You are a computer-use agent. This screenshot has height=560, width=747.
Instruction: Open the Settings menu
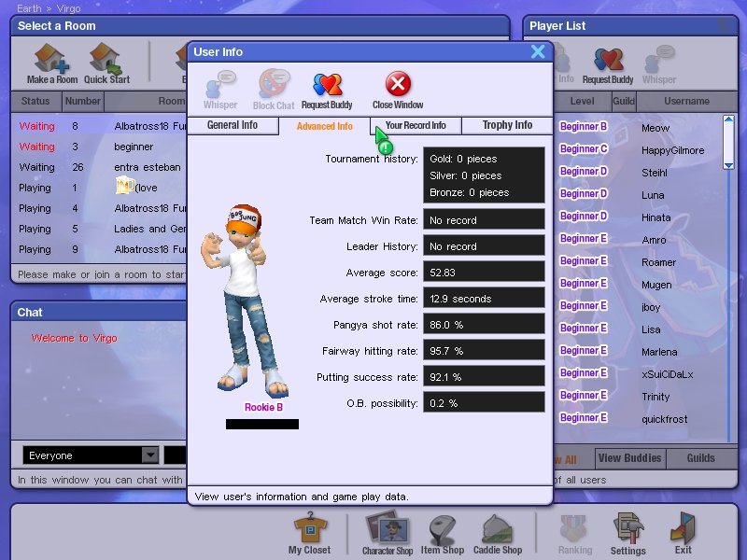click(x=628, y=534)
